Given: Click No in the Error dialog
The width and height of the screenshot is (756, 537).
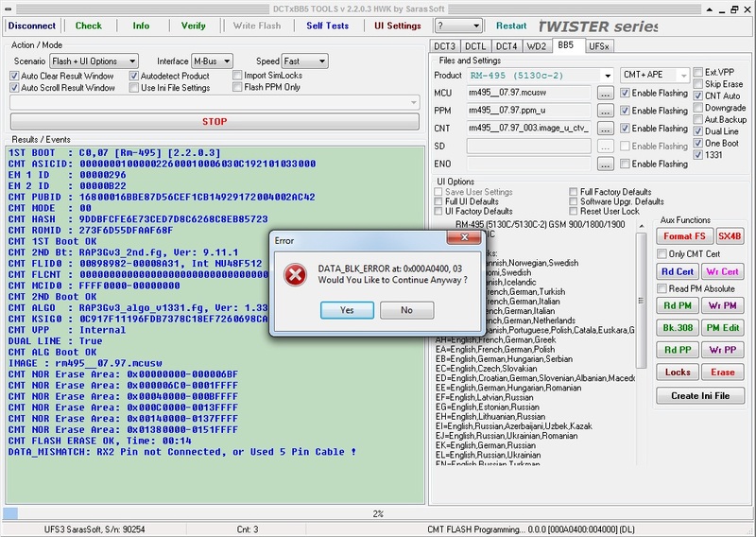Looking at the screenshot, I should (x=406, y=310).
